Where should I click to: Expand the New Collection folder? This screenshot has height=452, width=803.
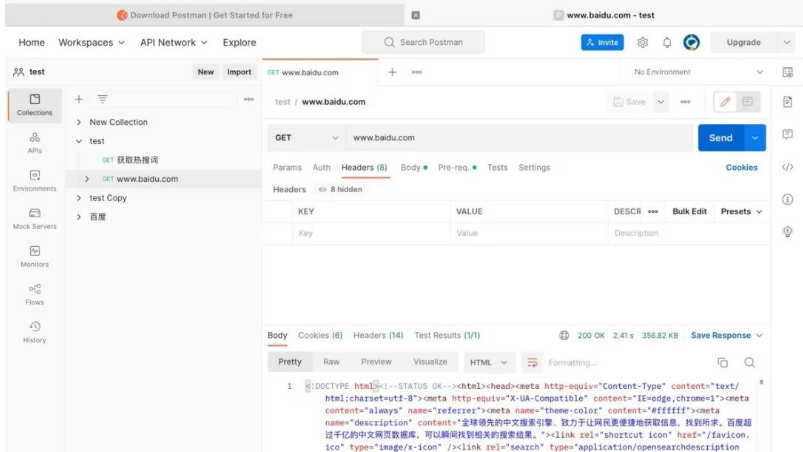[79, 122]
